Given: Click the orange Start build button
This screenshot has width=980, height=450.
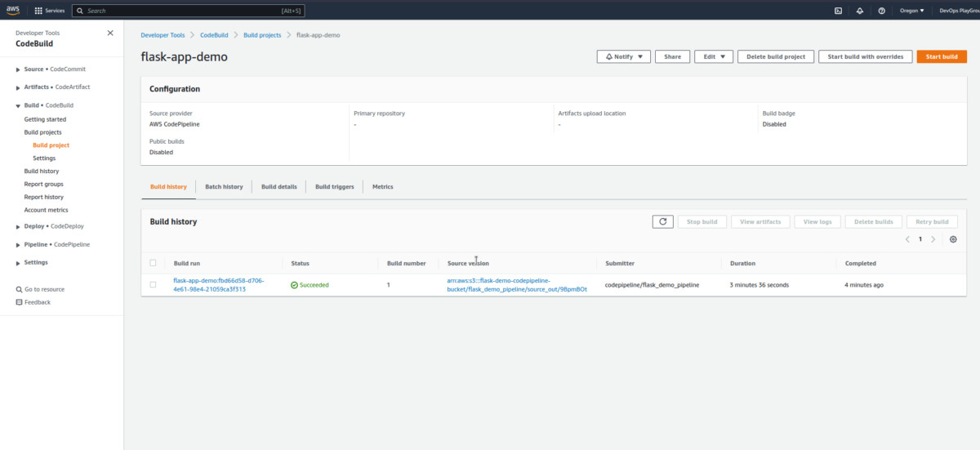Looking at the screenshot, I should [x=942, y=56].
